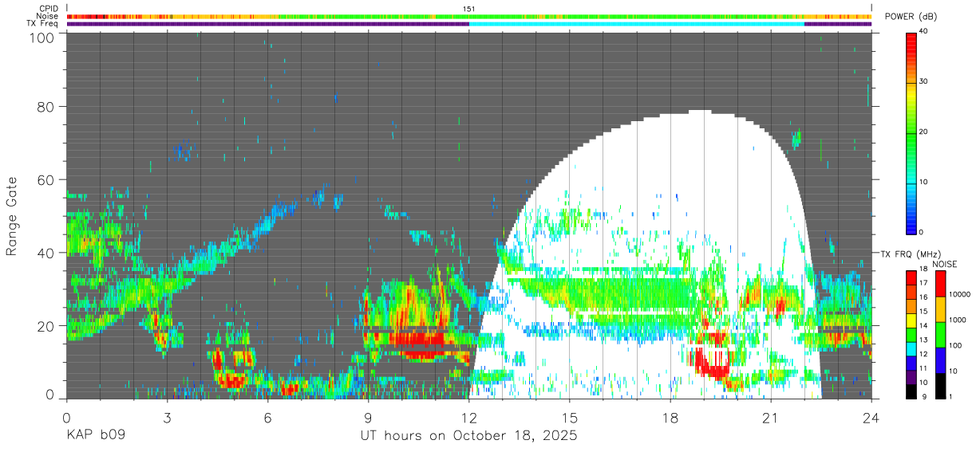Click the 9 tick on UT hours axis
This screenshot has width=980, height=452.
pyautogui.click(x=369, y=418)
